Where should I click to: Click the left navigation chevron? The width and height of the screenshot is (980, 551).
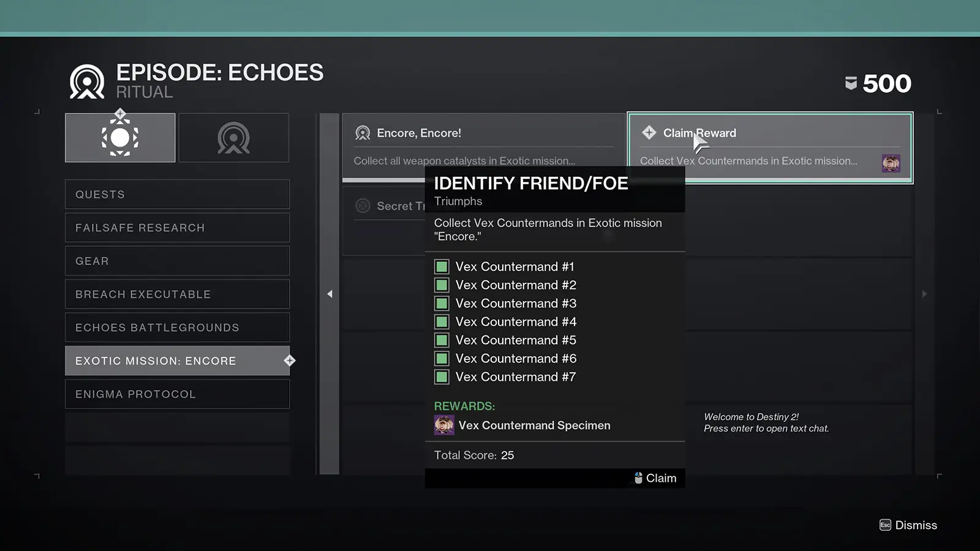[x=330, y=294]
